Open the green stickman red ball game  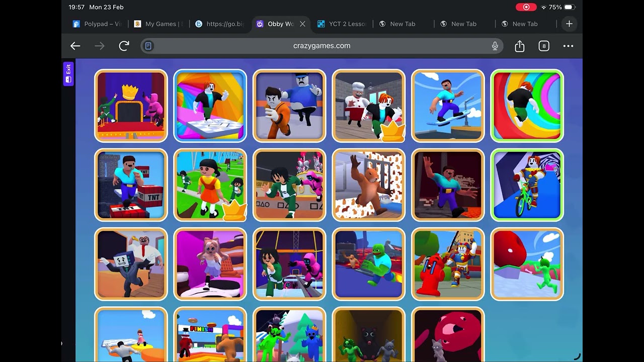pos(527,264)
